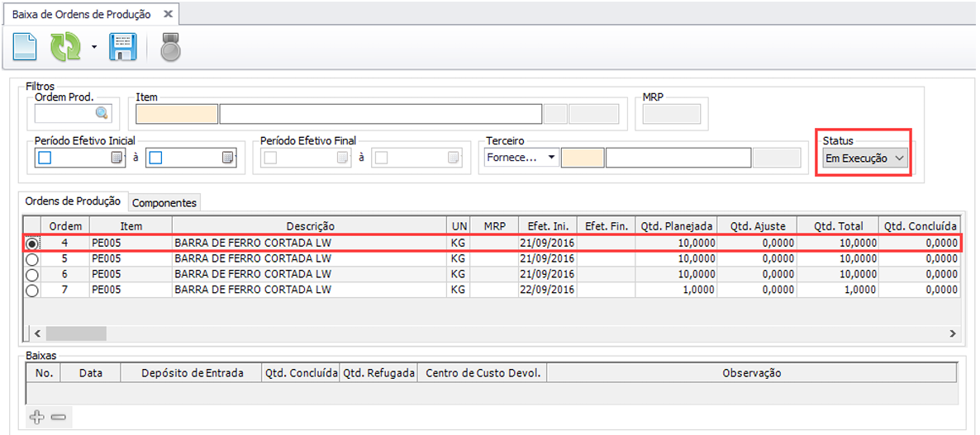Add a Baixas row with plus icon
Image resolution: width=980 pixels, height=435 pixels.
click(36, 418)
